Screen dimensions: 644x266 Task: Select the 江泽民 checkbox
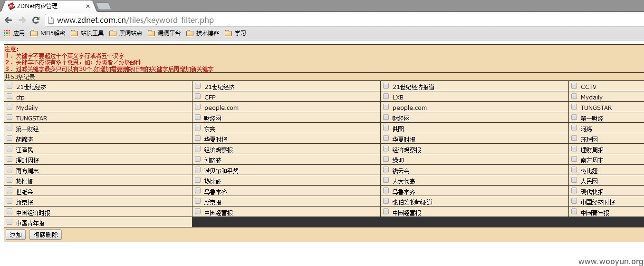10,149
